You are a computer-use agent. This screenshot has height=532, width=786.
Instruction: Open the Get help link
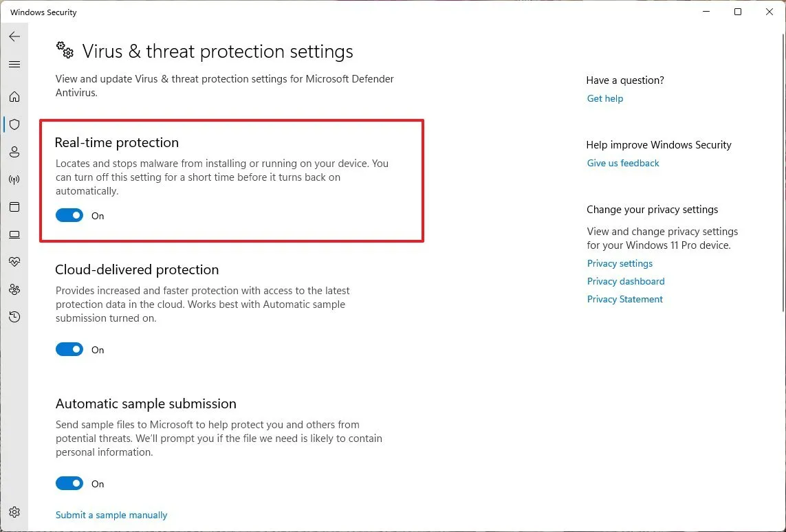[605, 98]
